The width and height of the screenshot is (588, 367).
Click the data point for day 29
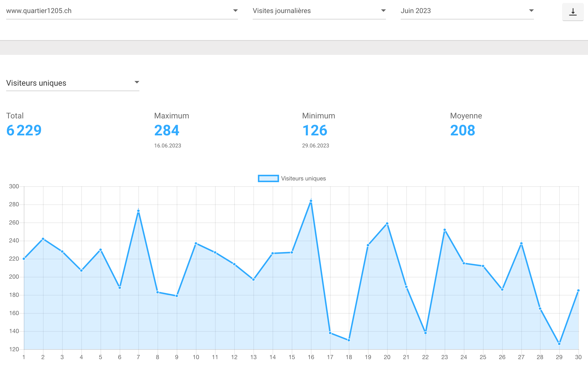(559, 344)
